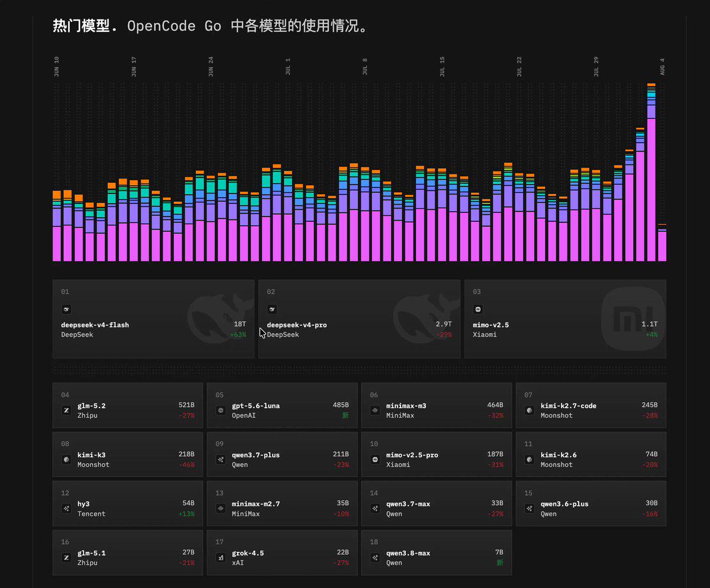Click the Moonshot icon next to kimi-k3

(x=66, y=459)
